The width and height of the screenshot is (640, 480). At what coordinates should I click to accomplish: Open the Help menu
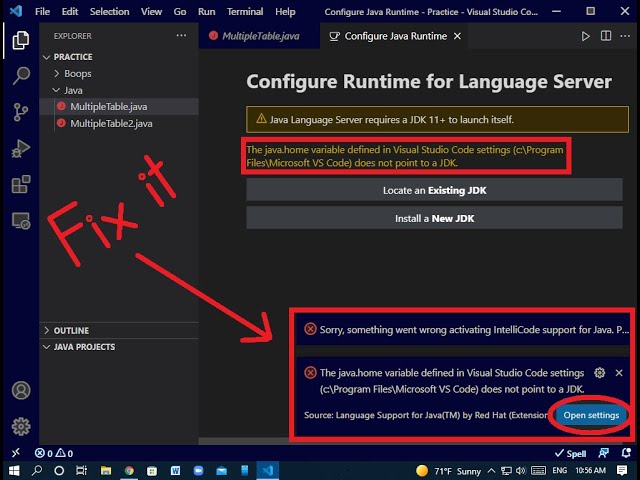pyautogui.click(x=285, y=11)
